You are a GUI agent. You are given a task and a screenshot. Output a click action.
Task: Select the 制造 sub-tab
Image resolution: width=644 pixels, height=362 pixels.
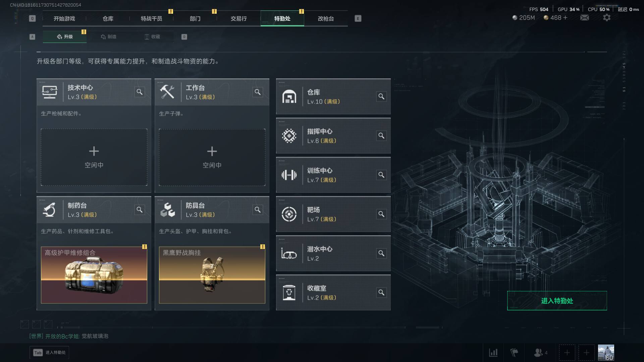click(x=108, y=37)
